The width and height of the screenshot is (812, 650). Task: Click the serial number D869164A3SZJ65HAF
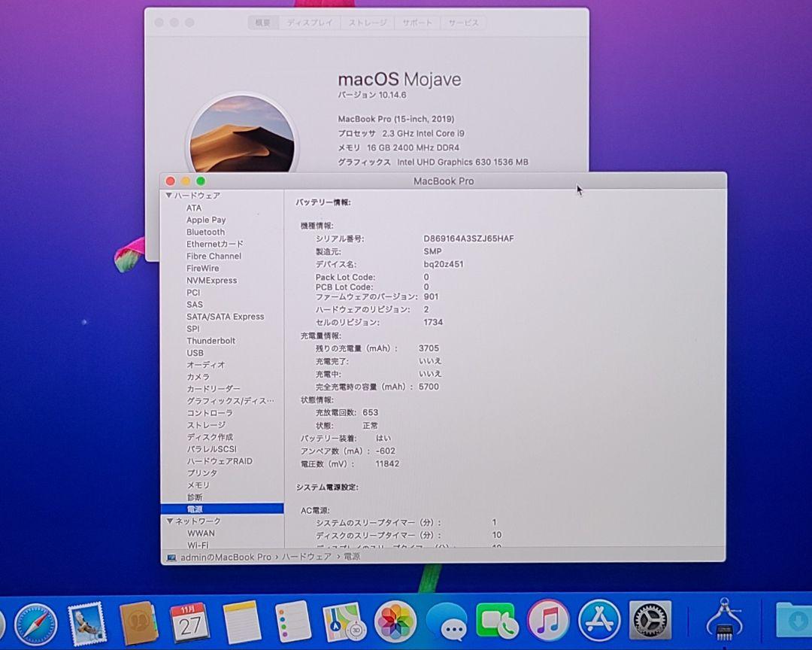tap(468, 238)
